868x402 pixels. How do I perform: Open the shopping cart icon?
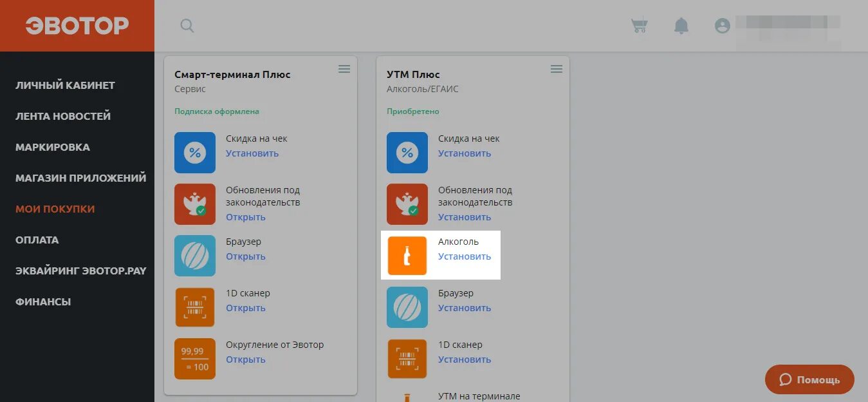[x=639, y=26]
